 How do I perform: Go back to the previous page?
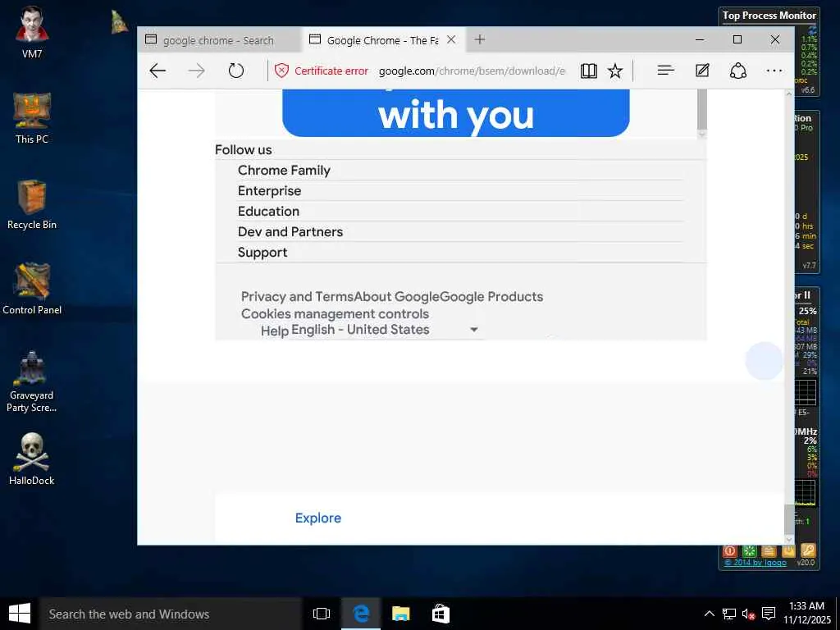[157, 71]
